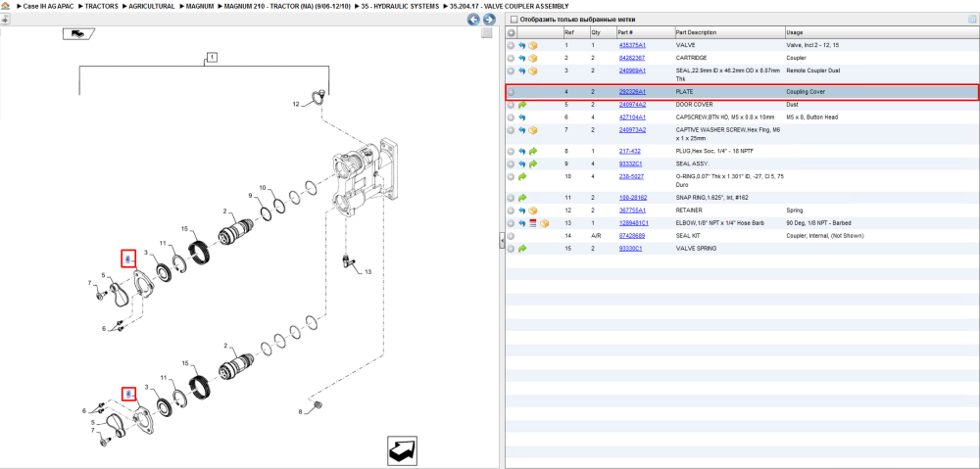This screenshot has height=469, width=980.
Task: Select callout 12 on the diagram
Action: coord(296,104)
